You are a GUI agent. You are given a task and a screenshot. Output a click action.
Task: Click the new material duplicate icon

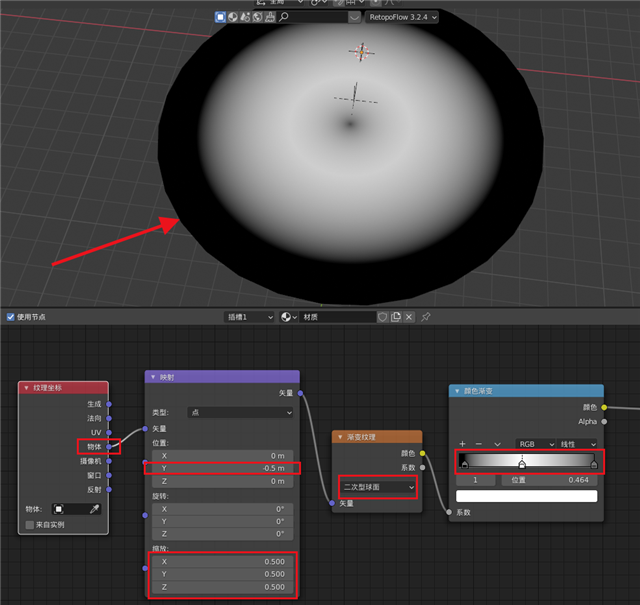[x=396, y=317]
